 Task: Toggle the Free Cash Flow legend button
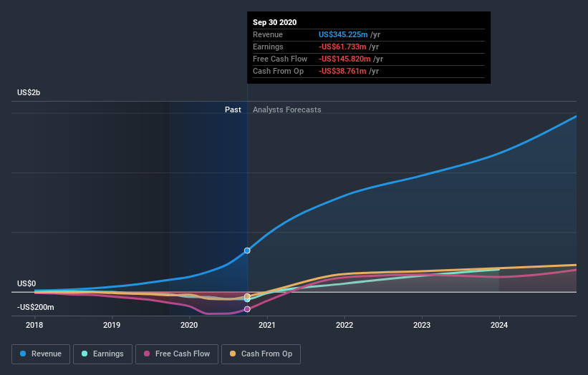[177, 354]
